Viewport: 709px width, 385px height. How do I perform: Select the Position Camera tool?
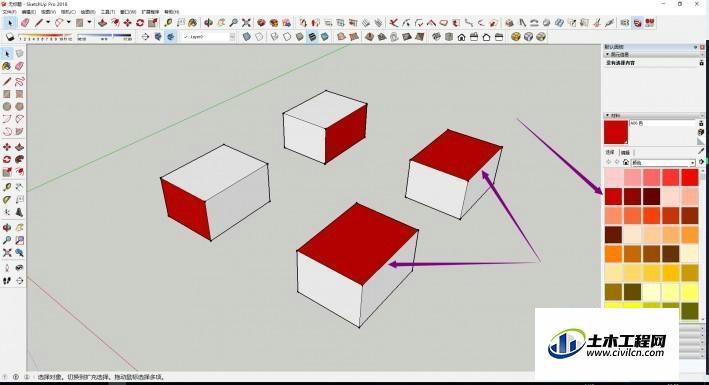[x=7, y=268]
